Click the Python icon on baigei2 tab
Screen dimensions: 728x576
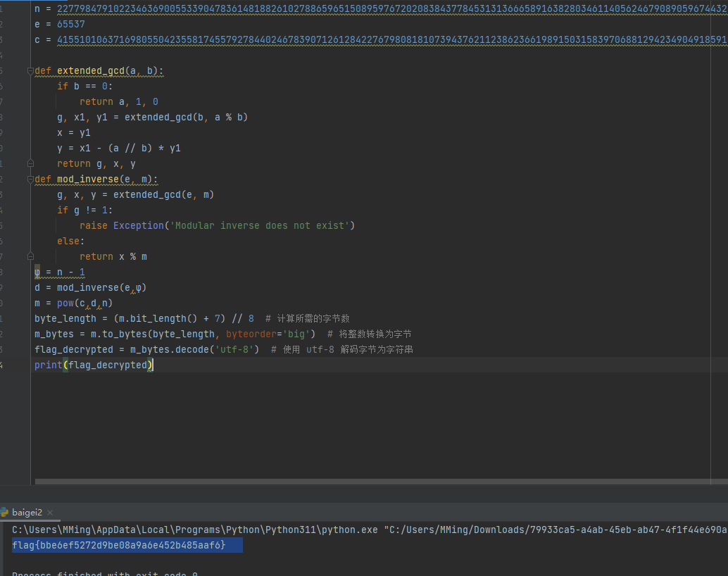coord(5,513)
